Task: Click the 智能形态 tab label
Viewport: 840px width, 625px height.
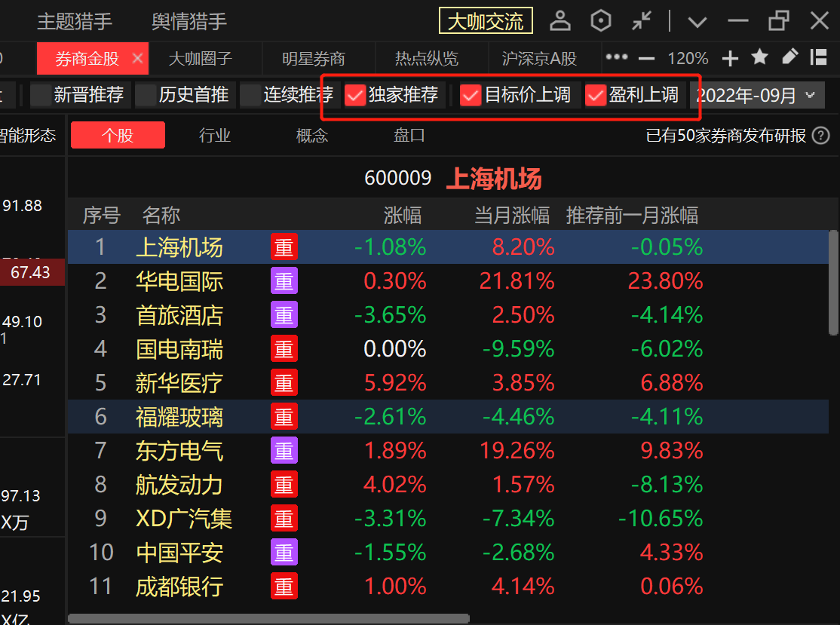Action: click(28, 136)
